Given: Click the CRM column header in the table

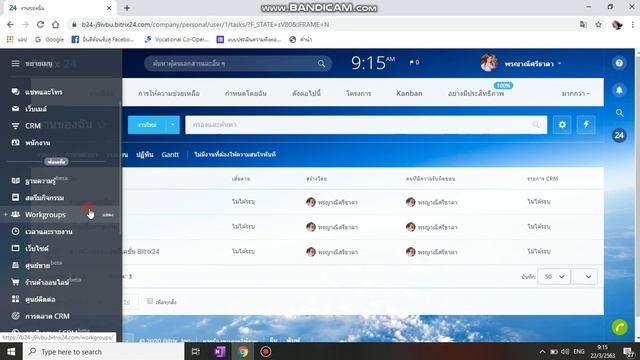Looking at the screenshot, I should coord(542,179).
